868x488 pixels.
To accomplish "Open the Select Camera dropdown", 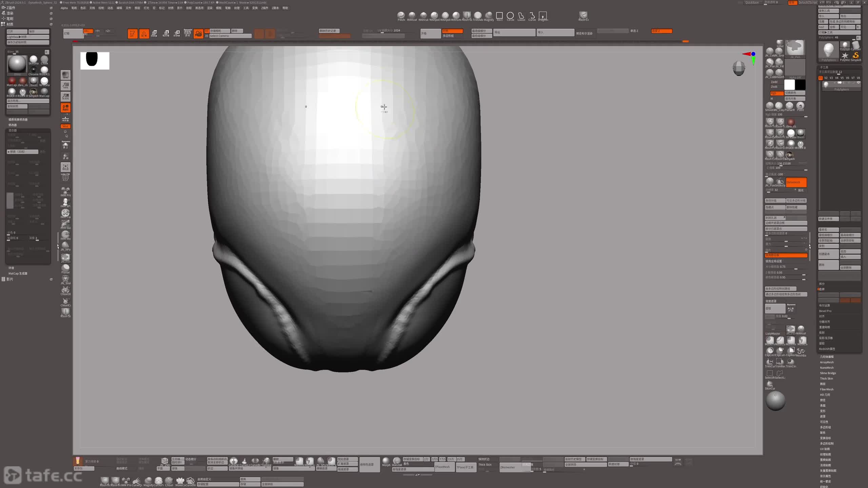I will click(x=230, y=36).
